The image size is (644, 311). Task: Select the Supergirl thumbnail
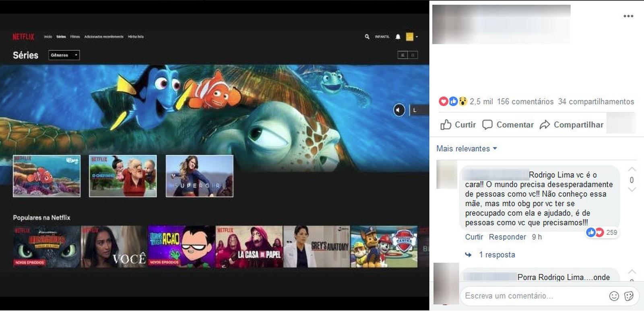pos(200,176)
